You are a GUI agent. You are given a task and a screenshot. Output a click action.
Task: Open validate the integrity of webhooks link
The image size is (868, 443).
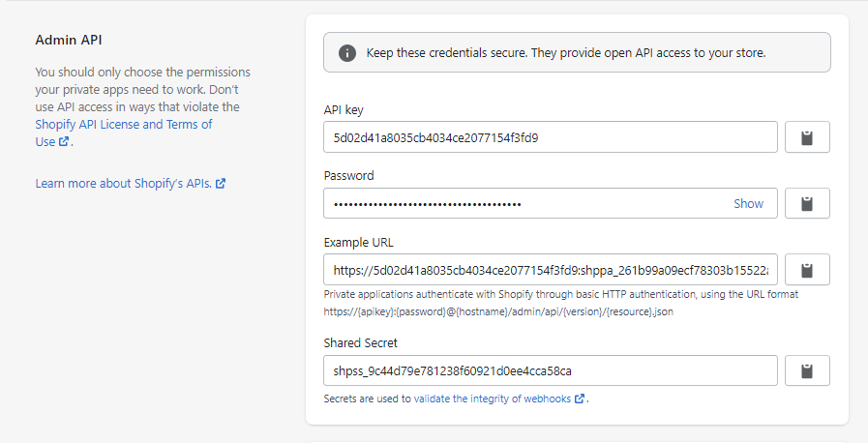493,399
